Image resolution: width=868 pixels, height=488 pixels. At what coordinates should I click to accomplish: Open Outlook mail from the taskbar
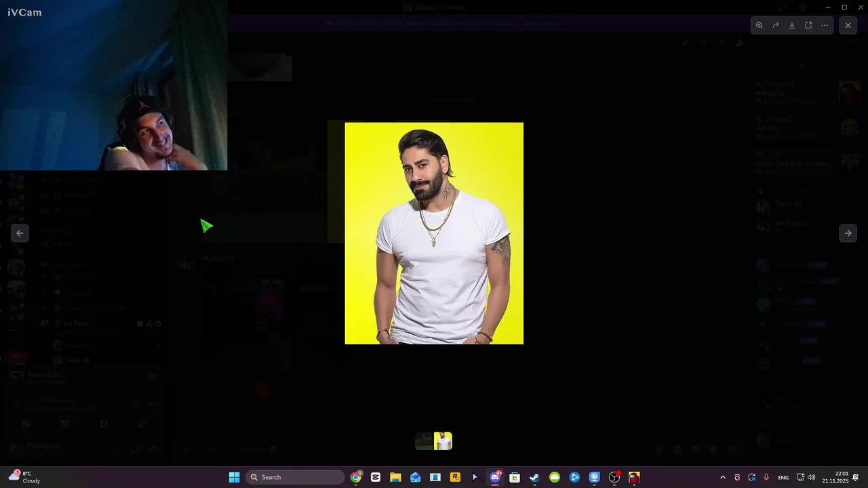pos(415,477)
